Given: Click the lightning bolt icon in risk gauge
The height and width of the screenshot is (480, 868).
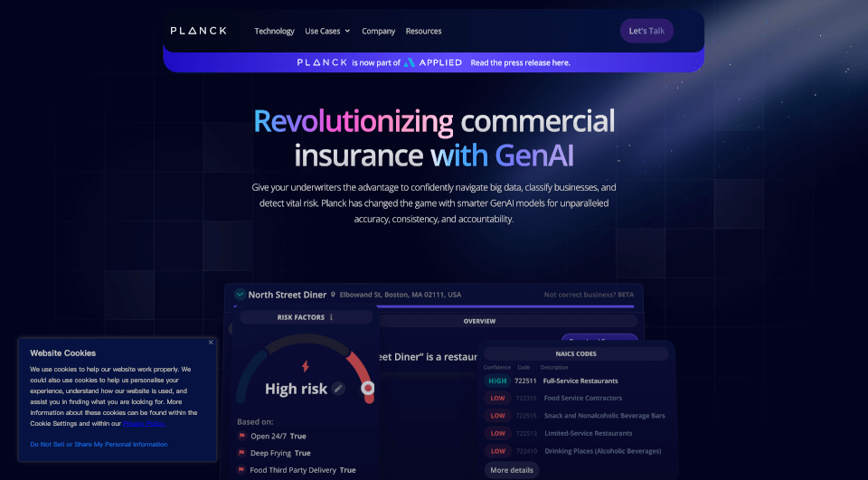Looking at the screenshot, I should [305, 366].
